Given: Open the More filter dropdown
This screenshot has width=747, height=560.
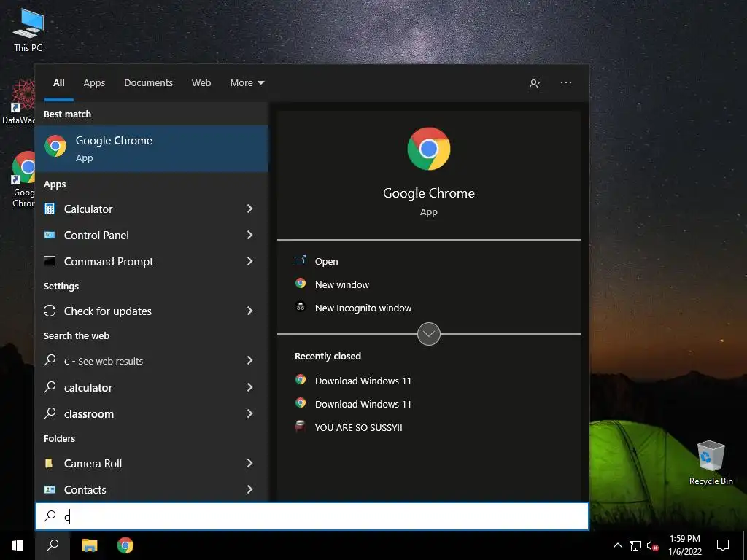Looking at the screenshot, I should click(x=247, y=82).
